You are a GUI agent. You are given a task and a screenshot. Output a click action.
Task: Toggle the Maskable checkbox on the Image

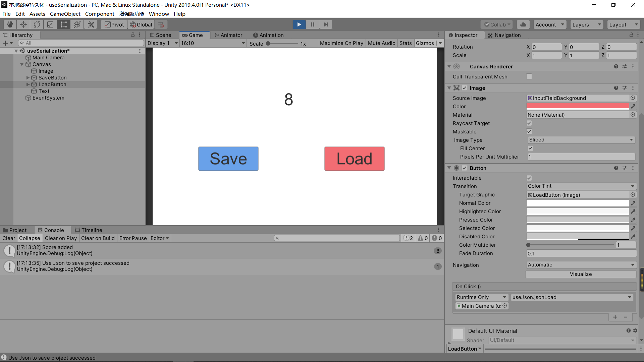[x=529, y=131]
